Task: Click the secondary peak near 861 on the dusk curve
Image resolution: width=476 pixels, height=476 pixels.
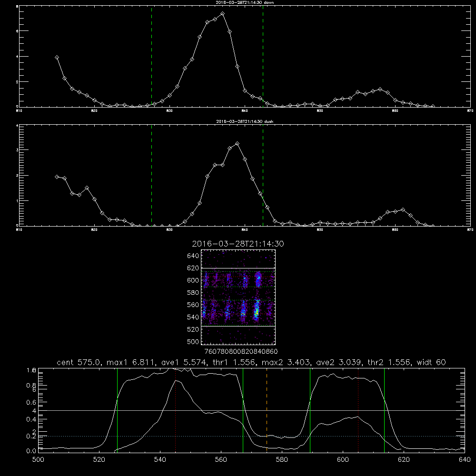Action: [403, 209]
